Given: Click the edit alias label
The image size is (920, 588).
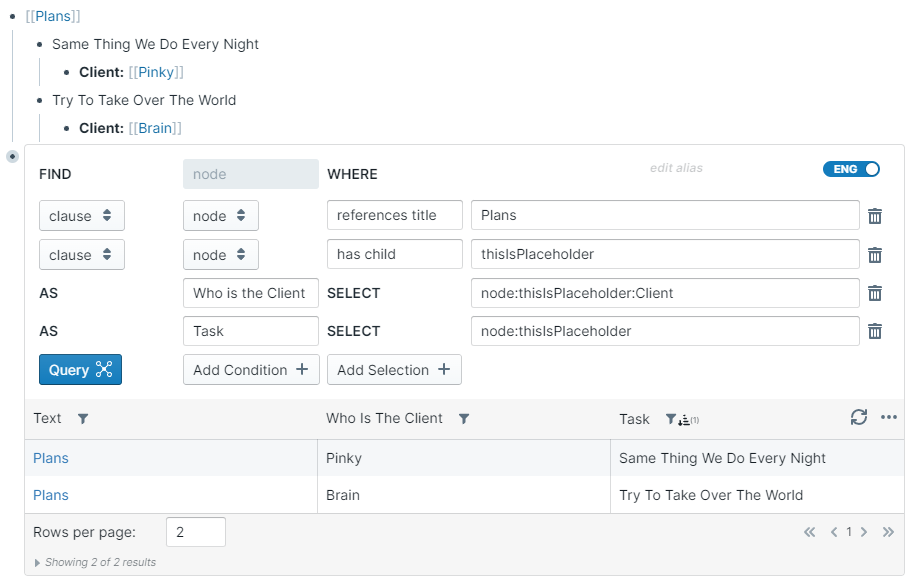Looking at the screenshot, I should pyautogui.click(x=676, y=168).
